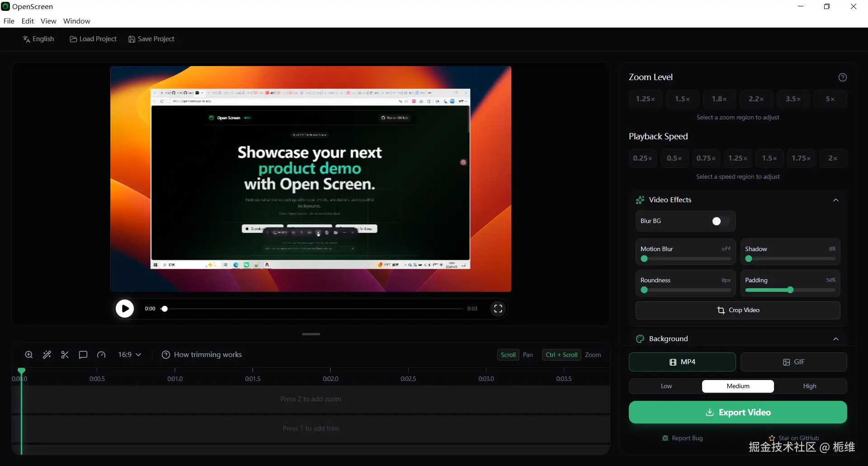Click the Video Effects sparkle icon
This screenshot has height=466, width=868.
pyautogui.click(x=640, y=200)
